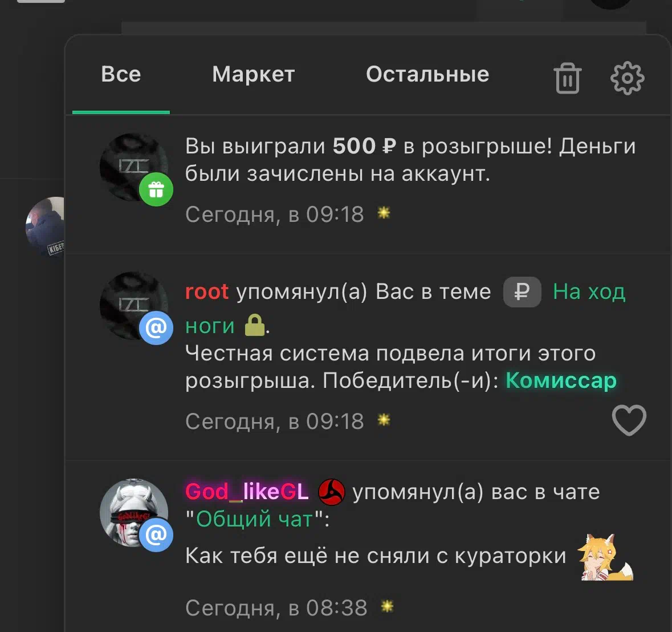This screenshot has width=672, height=632.
Task: Click the fox girl sticker emoji
Action: 605,557
